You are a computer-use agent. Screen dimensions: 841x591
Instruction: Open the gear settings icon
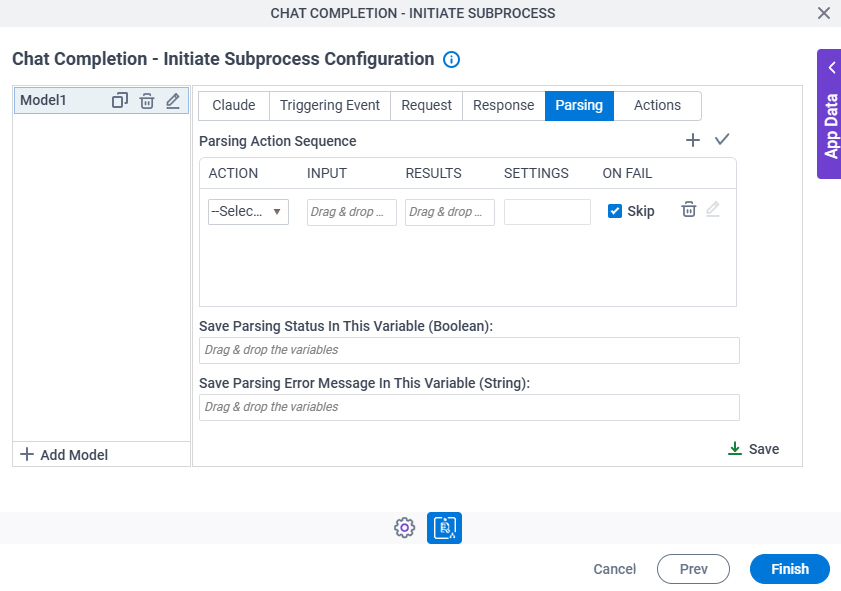pos(404,528)
